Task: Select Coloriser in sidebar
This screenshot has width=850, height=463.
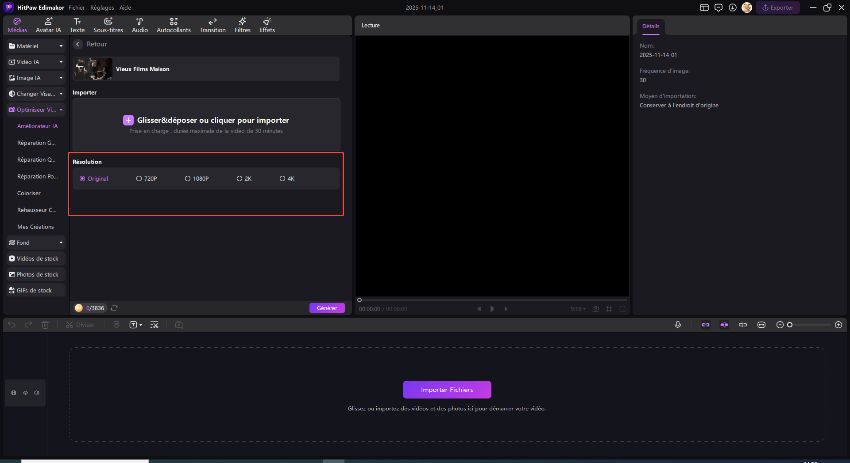Action: coord(29,193)
